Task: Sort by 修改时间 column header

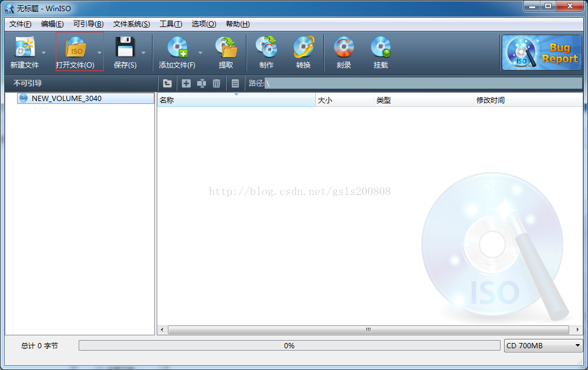Action: coord(528,100)
